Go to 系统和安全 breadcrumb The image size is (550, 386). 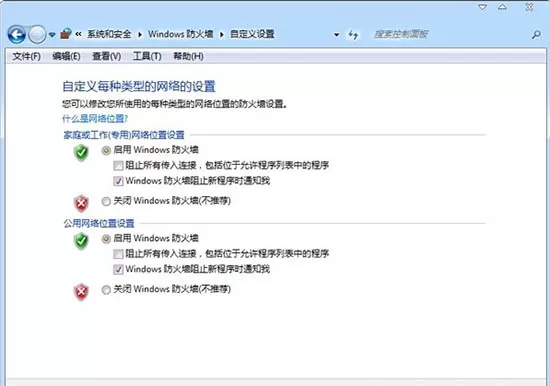pyautogui.click(x=109, y=34)
